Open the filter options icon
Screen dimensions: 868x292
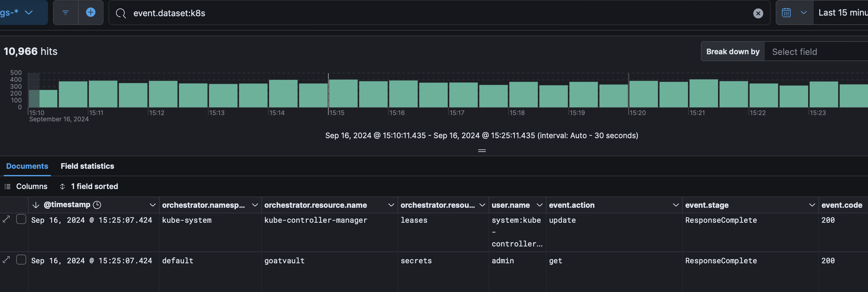[x=65, y=13]
